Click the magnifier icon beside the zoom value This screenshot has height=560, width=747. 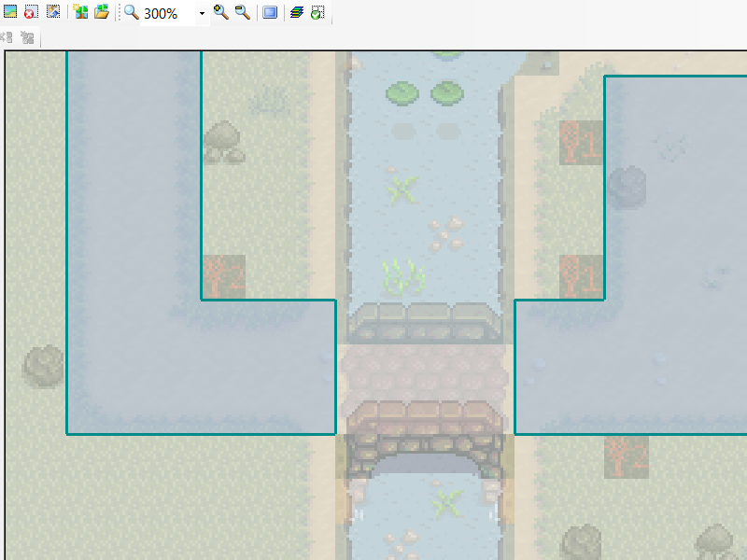131,13
